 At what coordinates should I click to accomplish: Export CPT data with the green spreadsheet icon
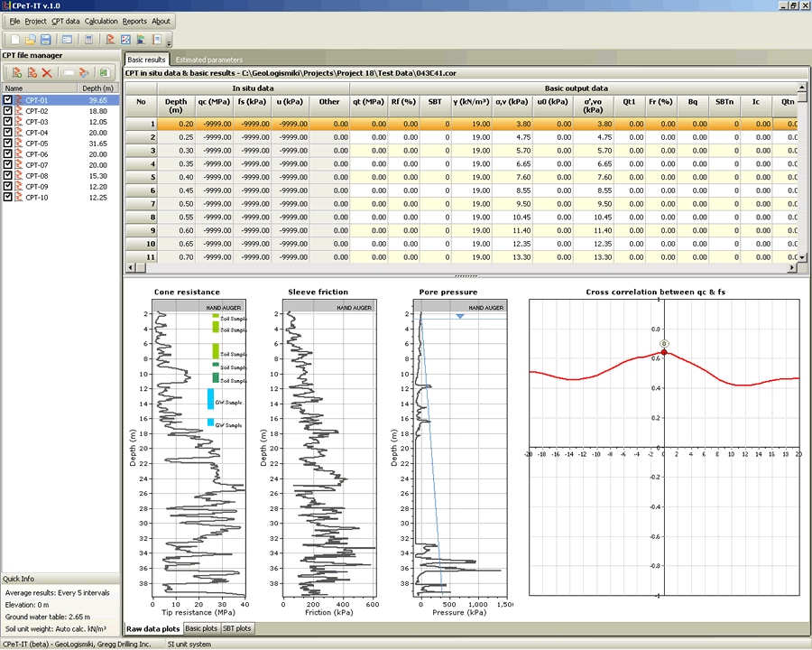104,72
